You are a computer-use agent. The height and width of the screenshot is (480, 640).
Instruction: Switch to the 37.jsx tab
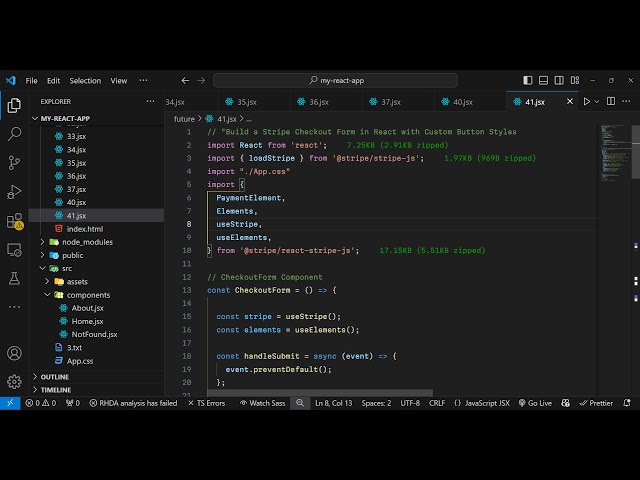click(390, 102)
